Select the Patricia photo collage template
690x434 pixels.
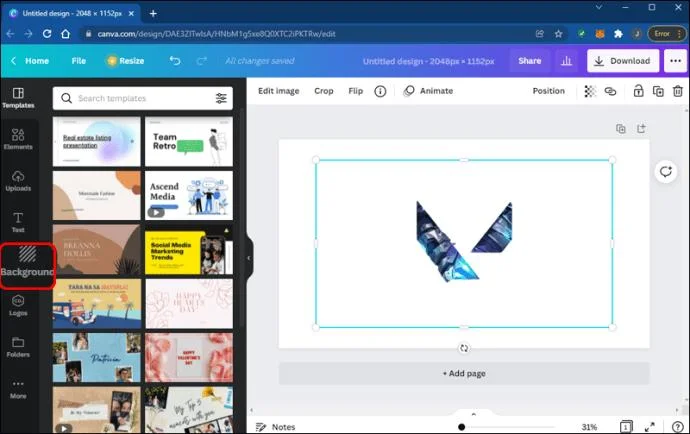click(x=96, y=357)
